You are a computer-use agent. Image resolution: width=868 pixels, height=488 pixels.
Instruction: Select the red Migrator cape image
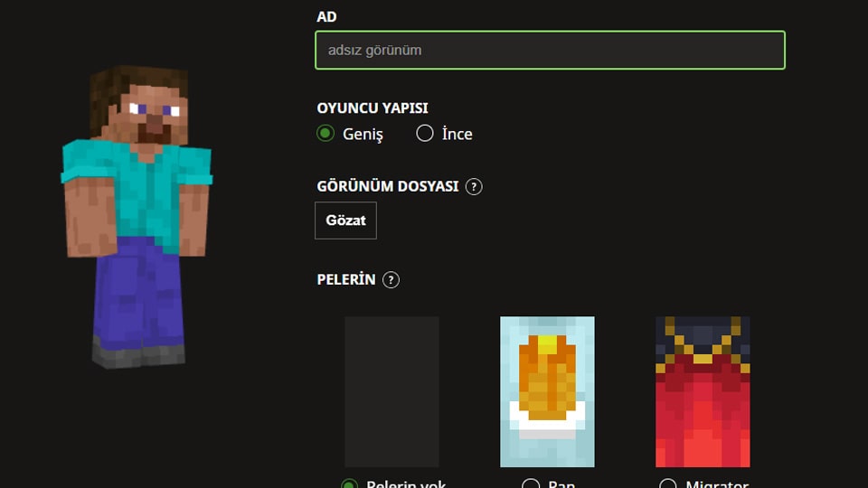click(703, 391)
